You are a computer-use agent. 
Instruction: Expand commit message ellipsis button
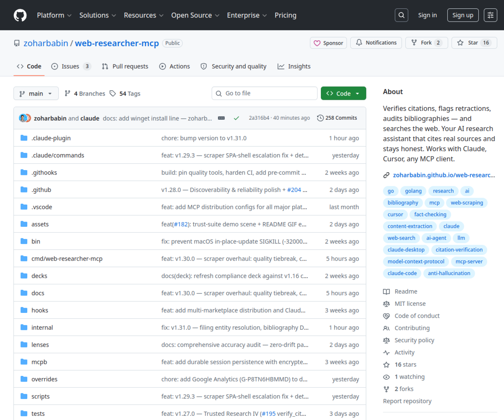[221, 118]
